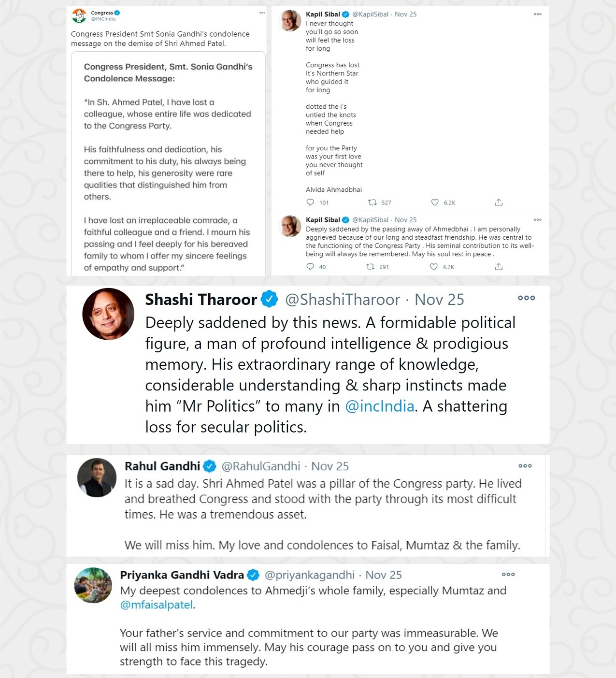Open the Congress account logo avatar
616x678 pixels.
(79, 16)
